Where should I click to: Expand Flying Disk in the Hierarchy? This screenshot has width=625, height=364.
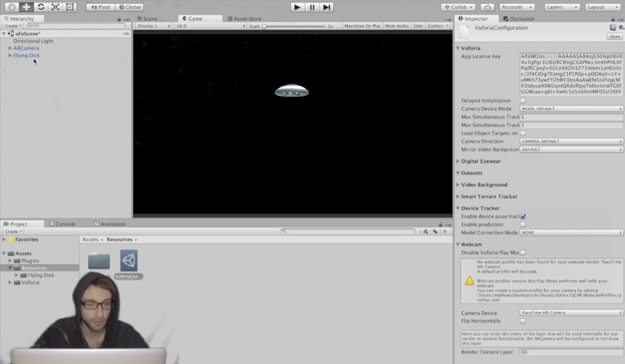click(10, 56)
